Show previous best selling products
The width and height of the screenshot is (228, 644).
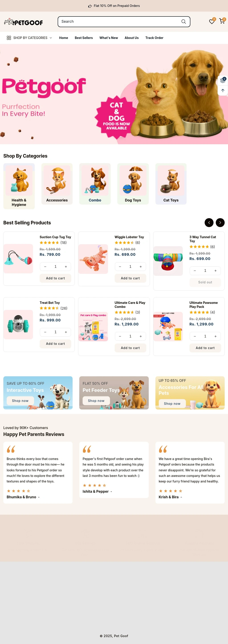tap(209, 223)
